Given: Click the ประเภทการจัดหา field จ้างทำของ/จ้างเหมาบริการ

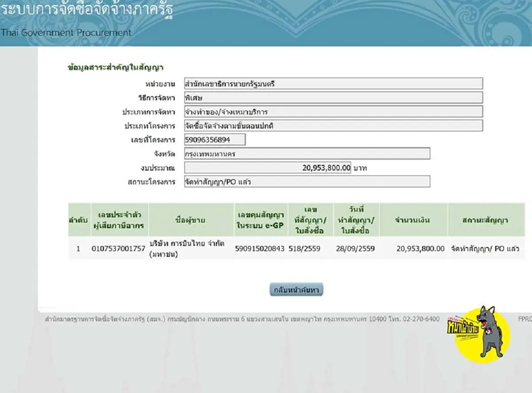Looking at the screenshot, I should pyautogui.click(x=333, y=111).
